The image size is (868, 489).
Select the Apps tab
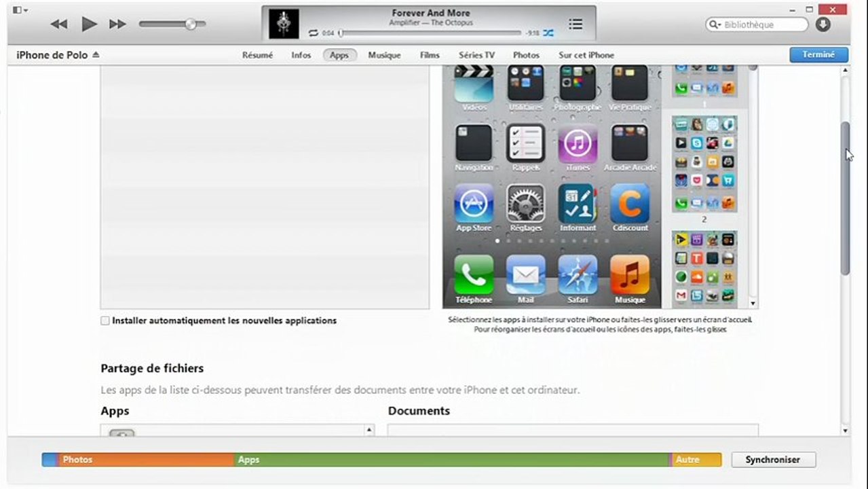(x=339, y=55)
